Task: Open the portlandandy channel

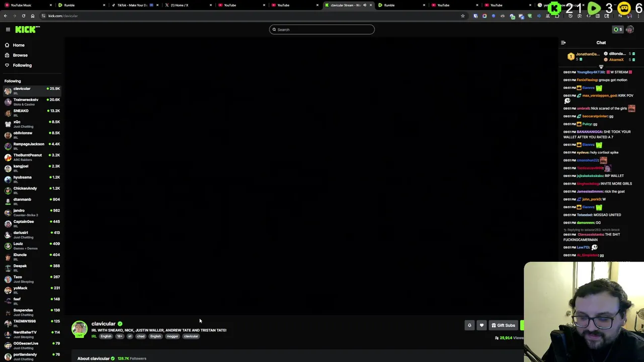Action: [32, 356]
